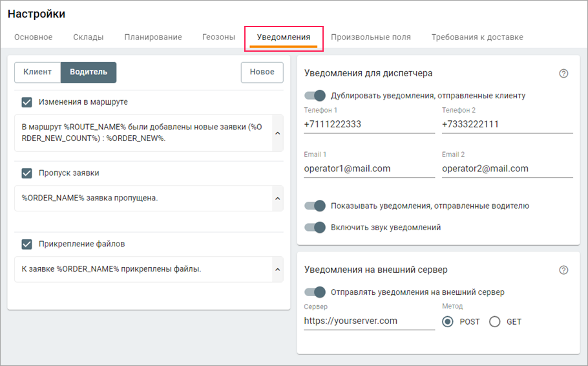This screenshot has width=588, height=366.
Task: Uncheck the Изменения в маршруте checkbox
Action: (x=26, y=102)
